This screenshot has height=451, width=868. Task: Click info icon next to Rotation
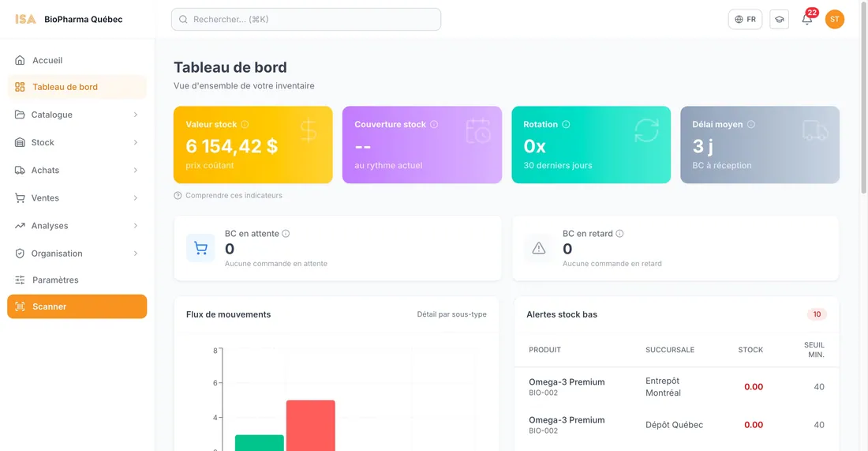click(x=566, y=125)
